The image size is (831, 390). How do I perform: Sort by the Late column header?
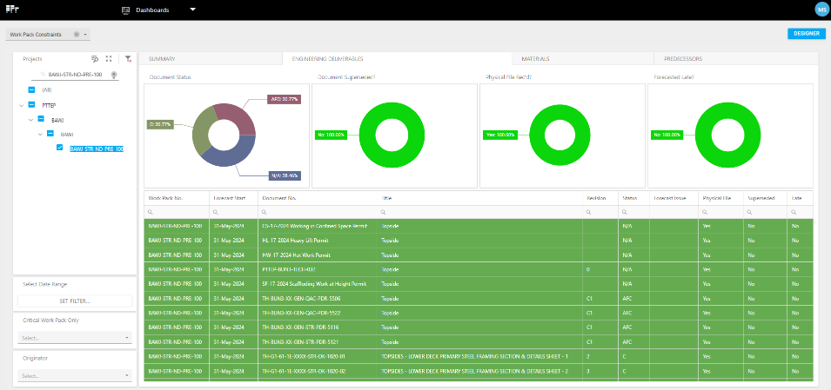[x=800, y=198]
